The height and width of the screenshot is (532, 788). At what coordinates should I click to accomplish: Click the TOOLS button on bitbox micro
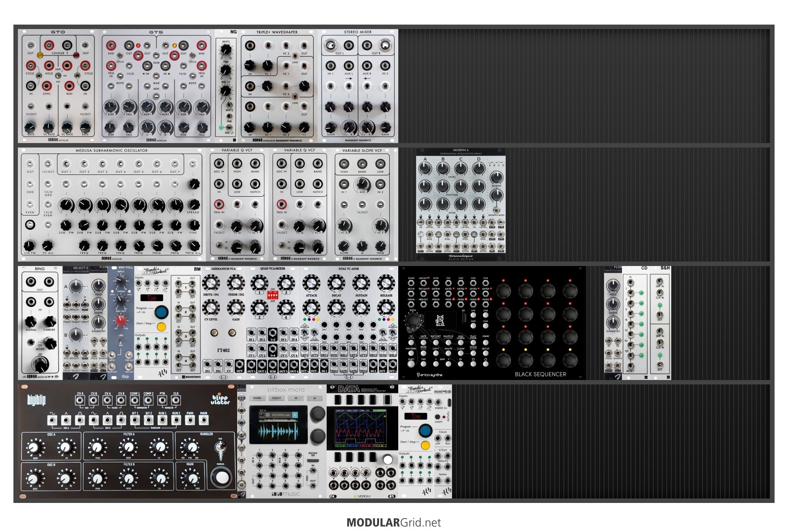click(x=277, y=398)
